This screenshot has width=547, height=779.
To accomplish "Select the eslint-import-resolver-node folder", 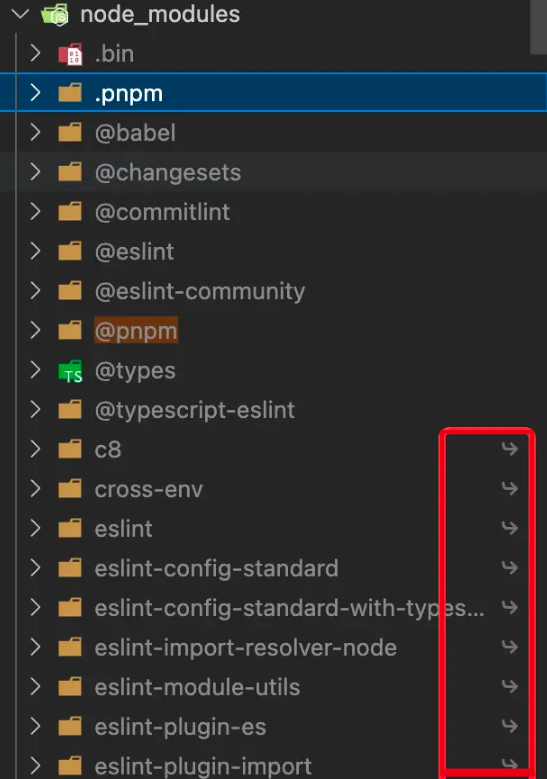I will coord(273,647).
